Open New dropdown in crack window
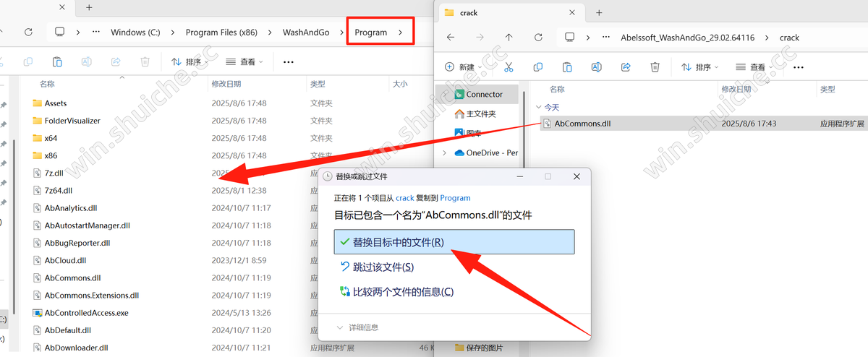This screenshot has height=357, width=868. click(x=463, y=67)
